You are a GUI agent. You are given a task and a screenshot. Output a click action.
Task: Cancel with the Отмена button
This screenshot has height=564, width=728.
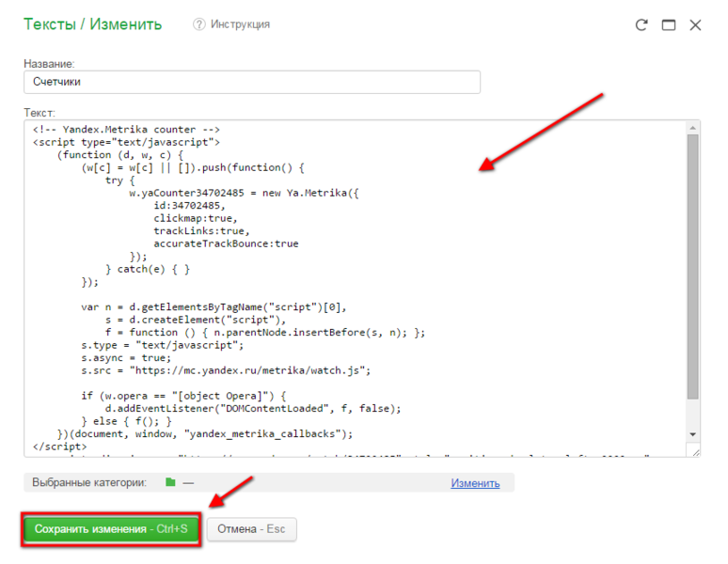pyautogui.click(x=251, y=528)
